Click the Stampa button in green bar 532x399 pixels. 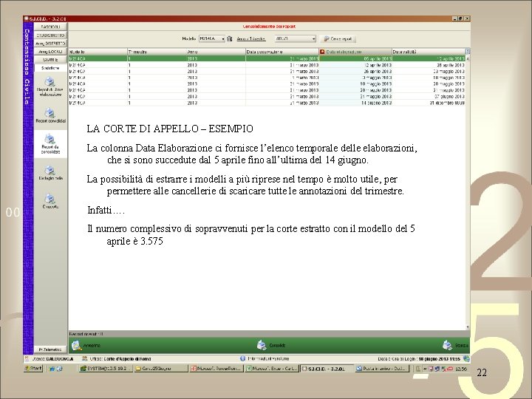coord(455,345)
